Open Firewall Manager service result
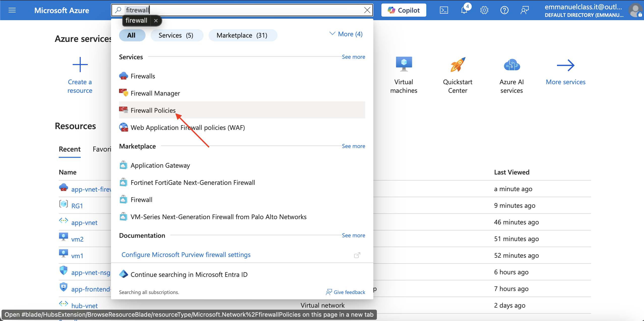 tap(242, 93)
